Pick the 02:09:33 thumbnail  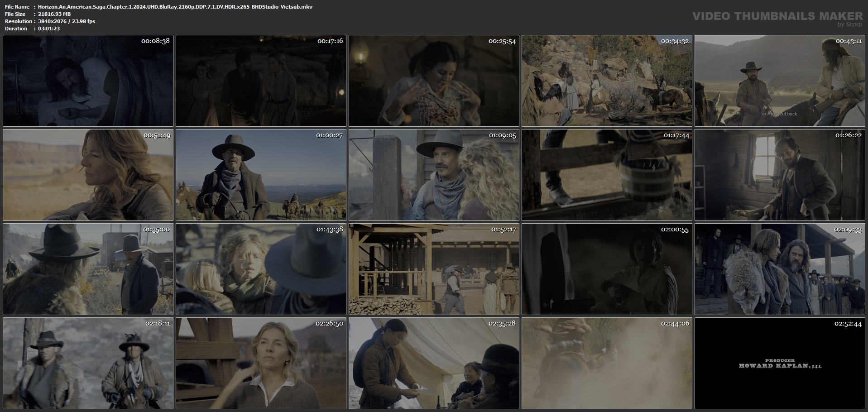780,269
